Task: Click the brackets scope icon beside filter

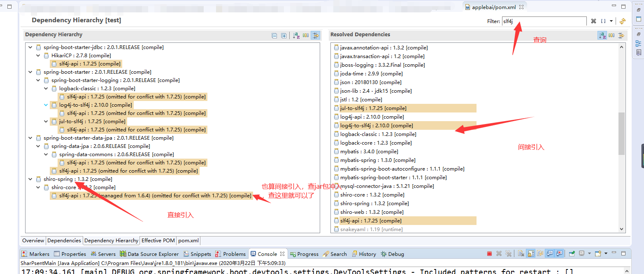Action: pyautogui.click(x=603, y=21)
